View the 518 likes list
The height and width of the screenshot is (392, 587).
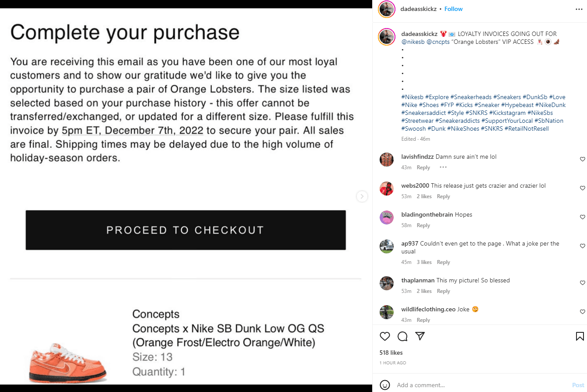click(x=391, y=353)
